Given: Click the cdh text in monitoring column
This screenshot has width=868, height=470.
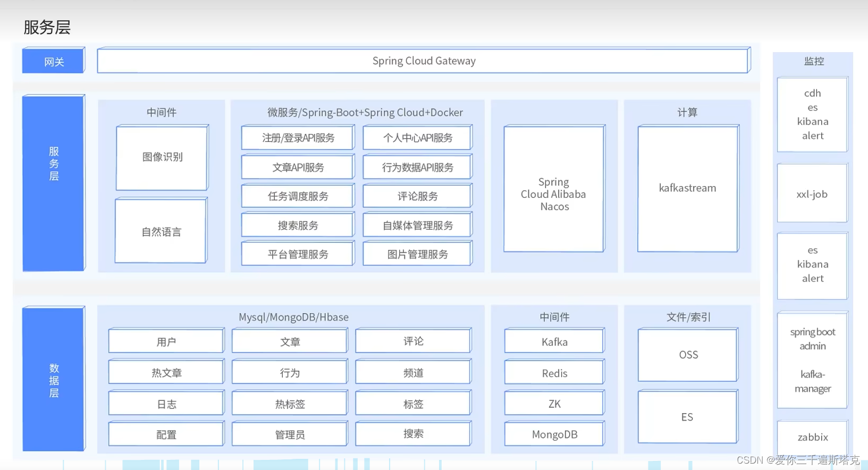Looking at the screenshot, I should (812, 93).
